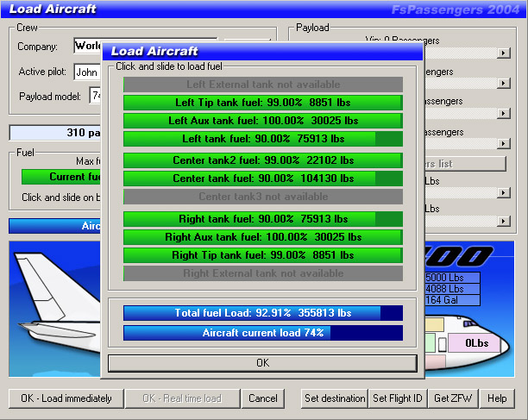Screen dimensions: 528x420
Task: Click the first Lbs cargo slider right arrow
Action: (x=504, y=193)
